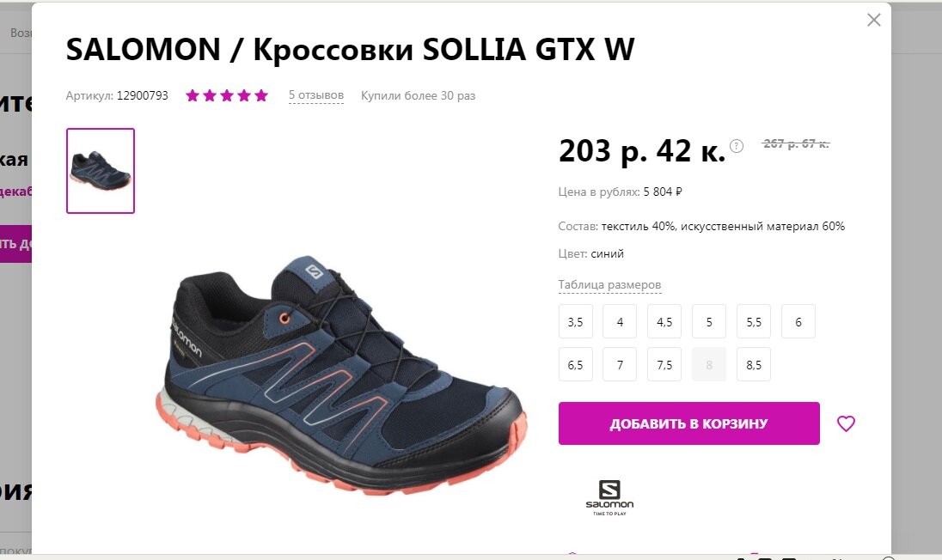The width and height of the screenshot is (942, 560).
Task: Pick shoe size 5
Action: pos(709,322)
